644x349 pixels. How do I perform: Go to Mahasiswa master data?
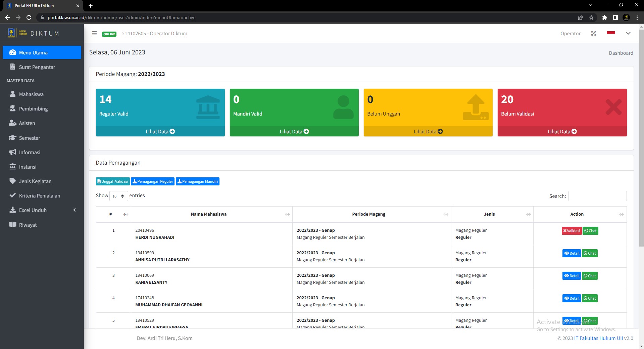(42, 94)
